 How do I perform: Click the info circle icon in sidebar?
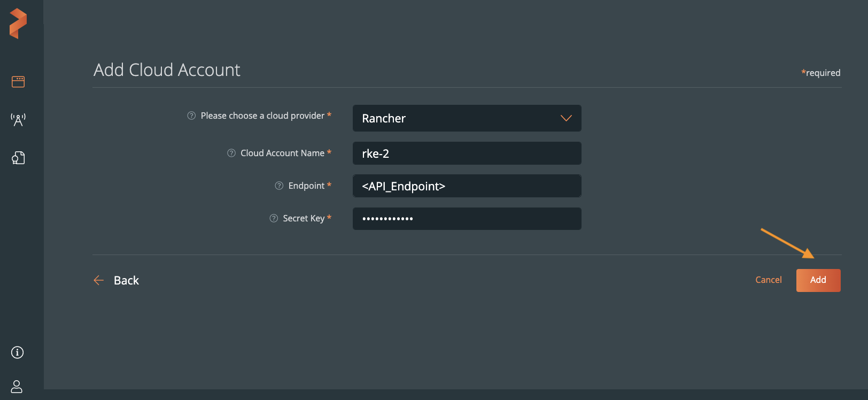[x=18, y=352]
